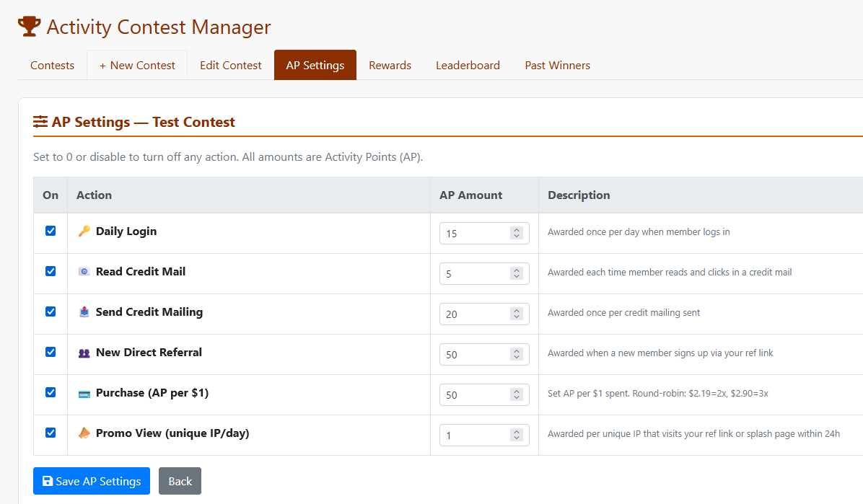Go to the Edit Contest tab
This screenshot has width=863, height=504.
231,65
